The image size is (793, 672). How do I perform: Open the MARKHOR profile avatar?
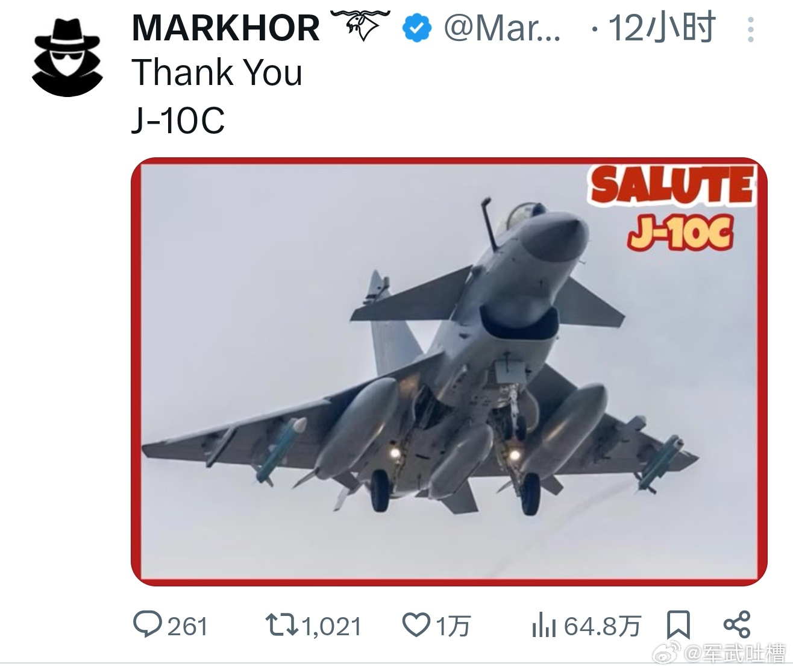point(67,57)
